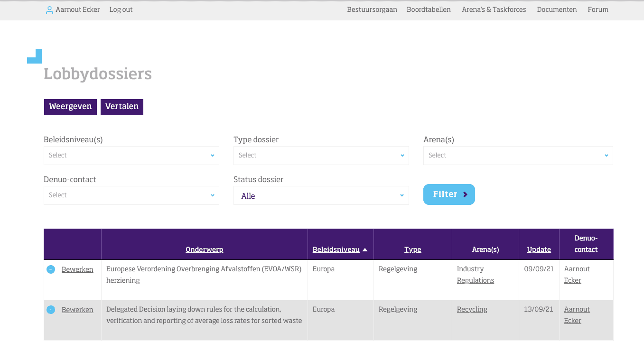The image size is (644, 341).
Task: Open the Type dossier select dropdown
Action: (x=321, y=156)
